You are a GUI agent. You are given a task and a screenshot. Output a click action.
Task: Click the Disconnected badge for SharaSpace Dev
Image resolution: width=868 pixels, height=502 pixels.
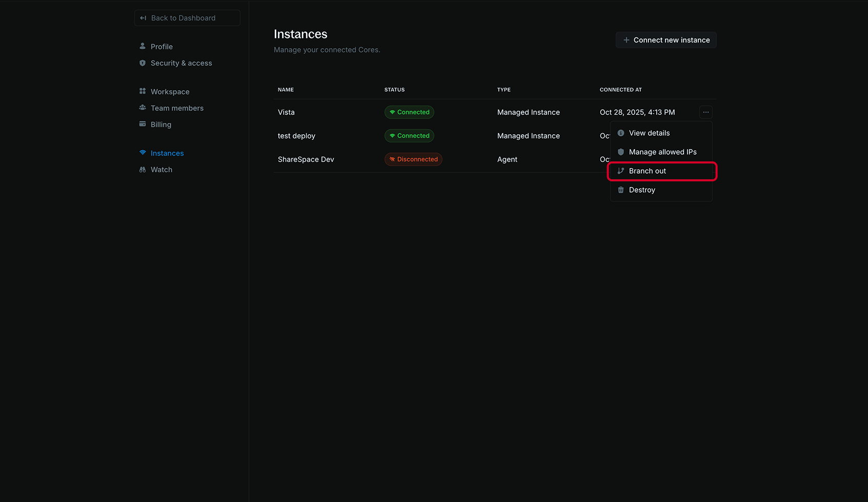point(413,159)
